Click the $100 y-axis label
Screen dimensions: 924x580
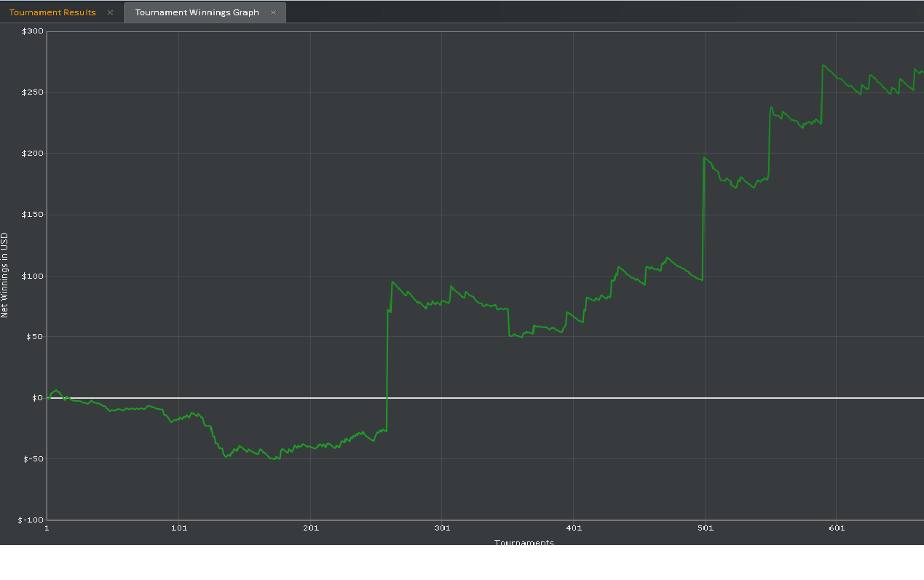pyautogui.click(x=33, y=276)
